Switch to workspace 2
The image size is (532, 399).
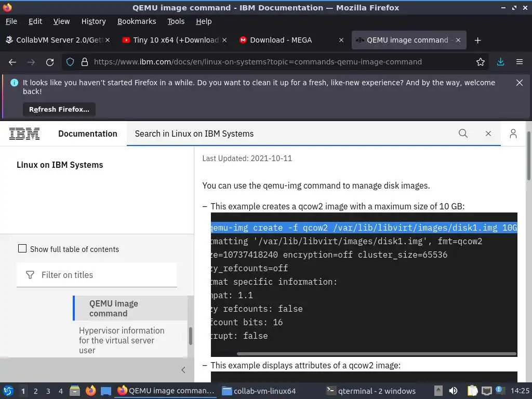36,391
